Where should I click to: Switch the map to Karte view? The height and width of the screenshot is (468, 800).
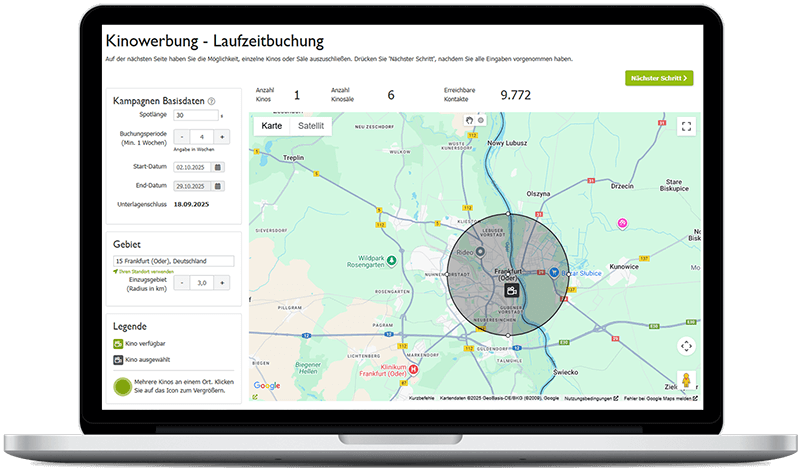tap(271, 126)
